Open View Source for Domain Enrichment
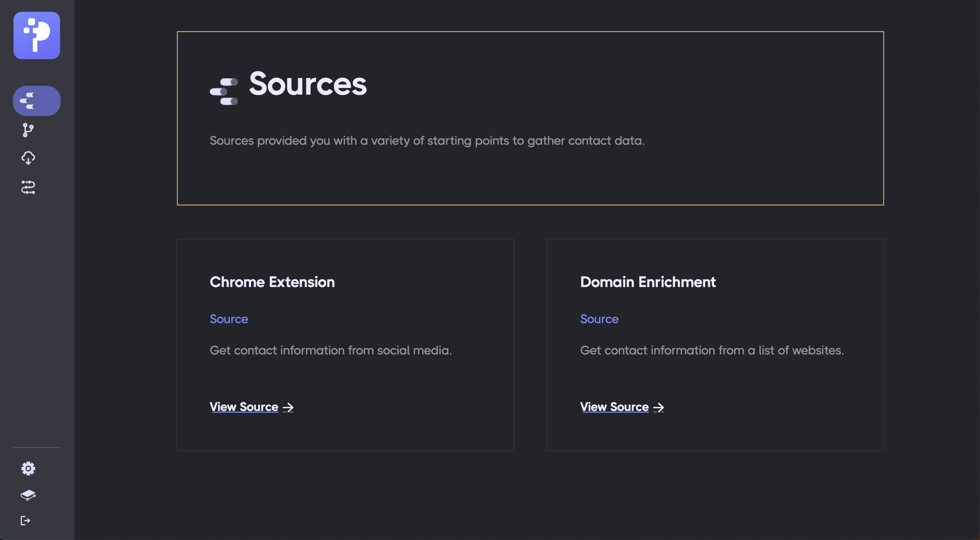This screenshot has height=540, width=980. (614, 407)
